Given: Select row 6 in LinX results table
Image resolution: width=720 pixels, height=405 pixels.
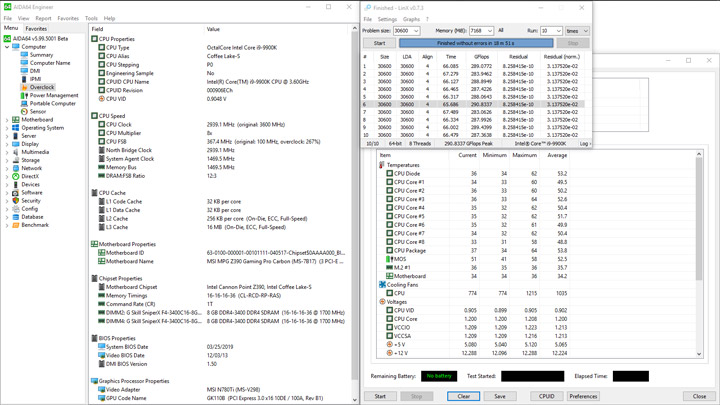Looking at the screenshot, I should 473,104.
